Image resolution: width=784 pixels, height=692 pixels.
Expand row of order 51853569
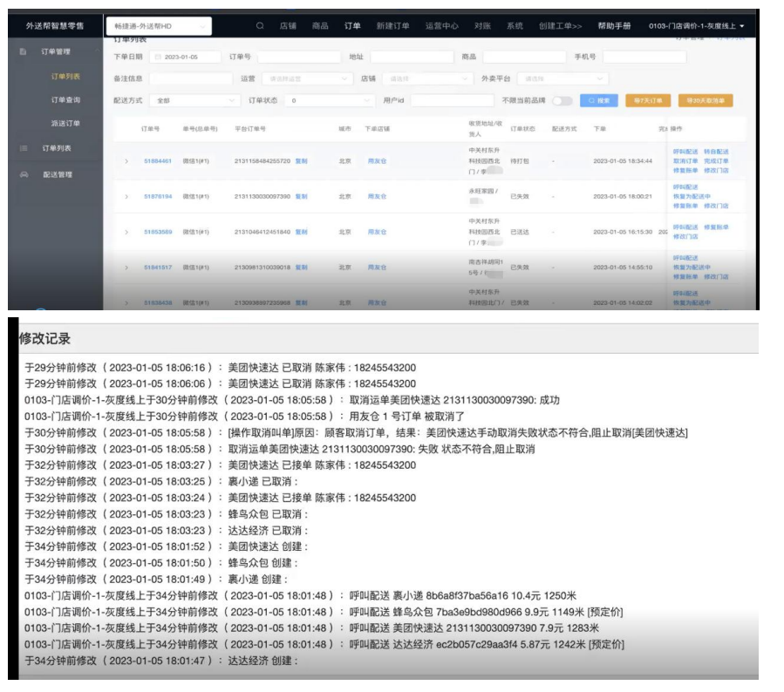tap(126, 232)
